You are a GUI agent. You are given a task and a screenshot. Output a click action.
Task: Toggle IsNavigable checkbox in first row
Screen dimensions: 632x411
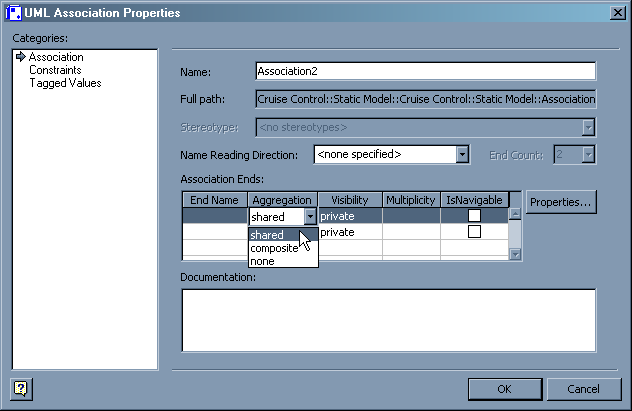(475, 216)
